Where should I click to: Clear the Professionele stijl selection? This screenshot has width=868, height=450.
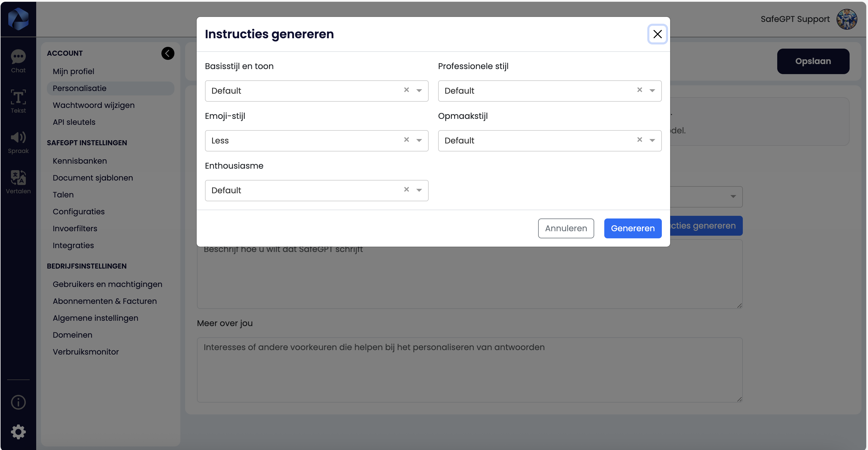(639, 90)
